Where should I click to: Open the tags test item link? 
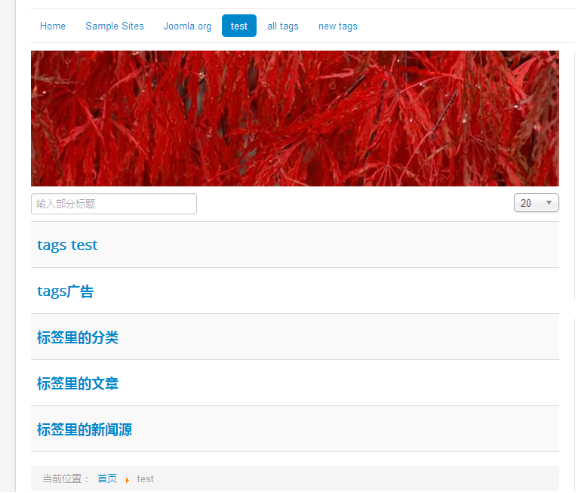(68, 245)
